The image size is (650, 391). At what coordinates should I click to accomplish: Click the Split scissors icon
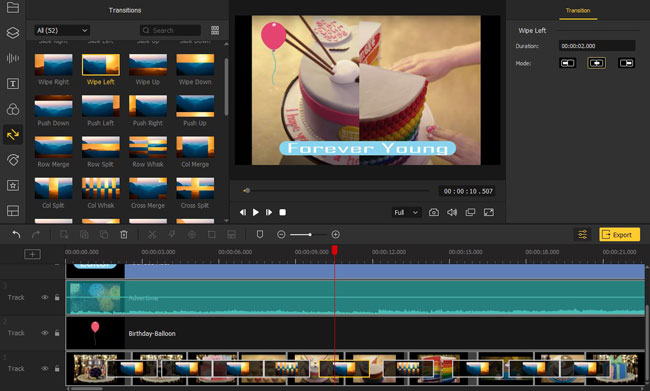(152, 235)
